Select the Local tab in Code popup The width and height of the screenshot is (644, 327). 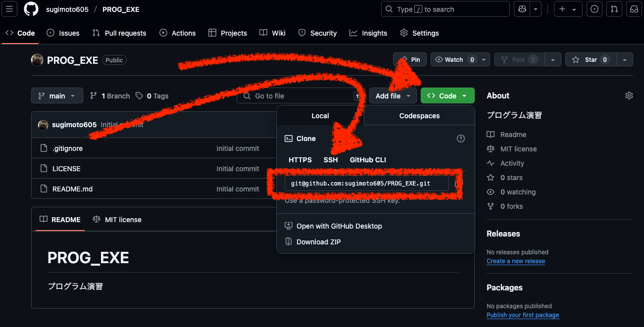point(320,116)
